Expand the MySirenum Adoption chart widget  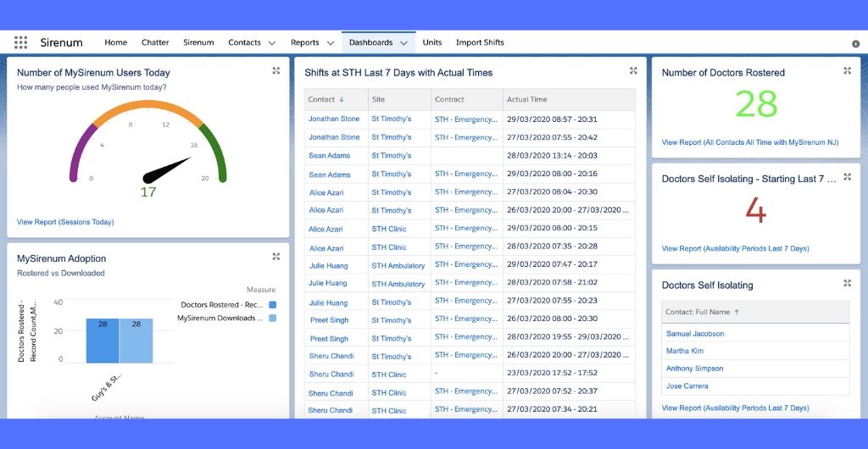(276, 257)
